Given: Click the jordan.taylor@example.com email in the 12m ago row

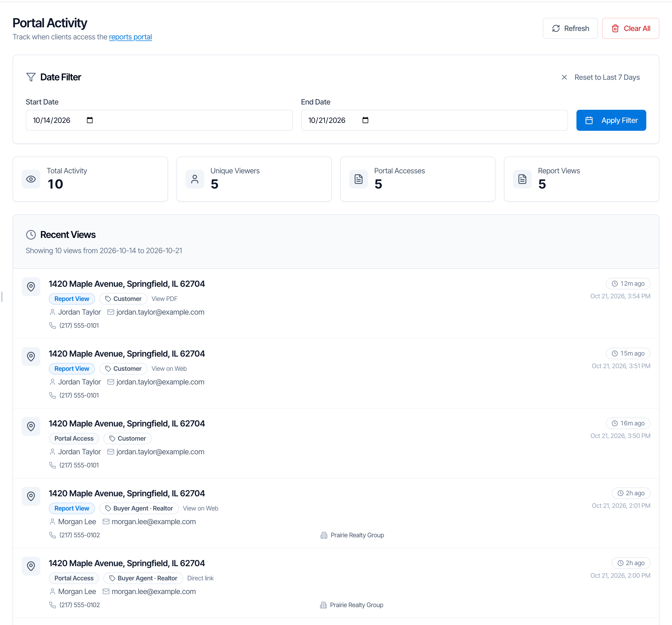Looking at the screenshot, I should (x=160, y=312).
